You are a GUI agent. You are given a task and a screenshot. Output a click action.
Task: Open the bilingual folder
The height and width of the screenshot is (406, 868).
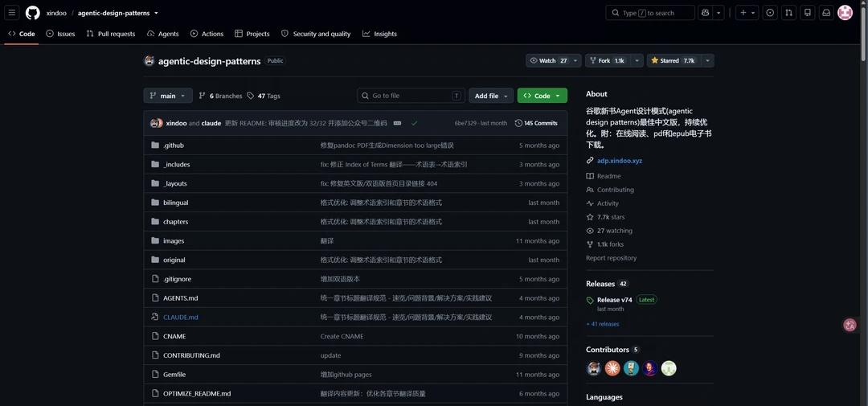pos(175,203)
